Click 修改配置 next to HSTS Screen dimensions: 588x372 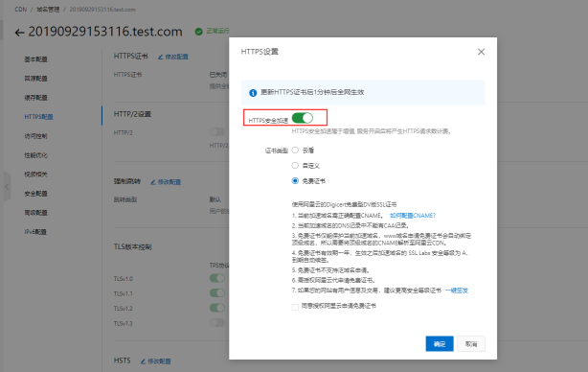(156, 361)
